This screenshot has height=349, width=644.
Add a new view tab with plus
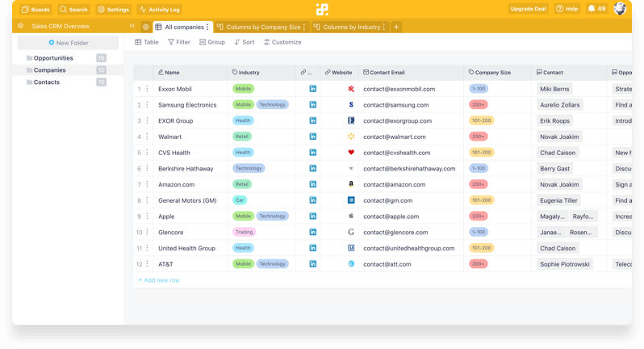396,27
